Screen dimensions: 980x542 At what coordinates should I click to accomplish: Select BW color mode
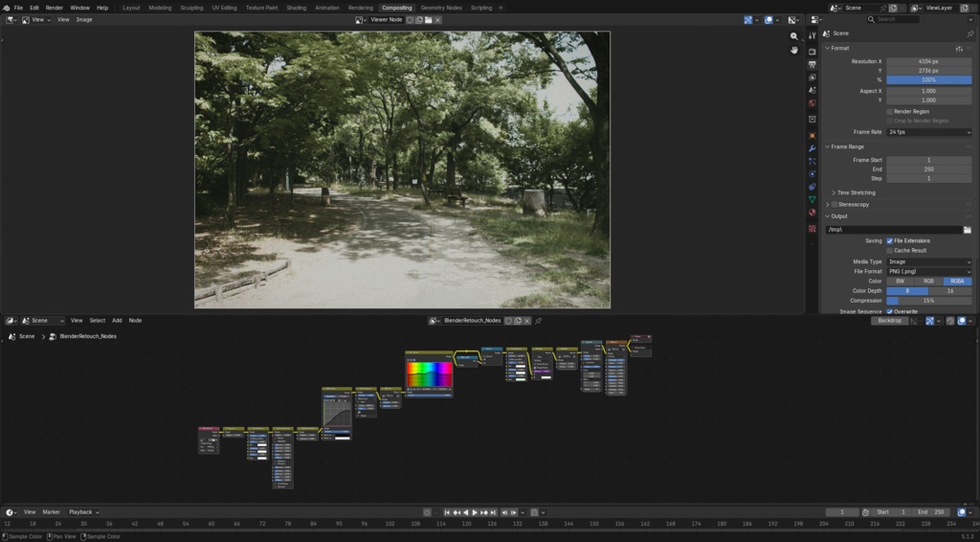coord(900,282)
